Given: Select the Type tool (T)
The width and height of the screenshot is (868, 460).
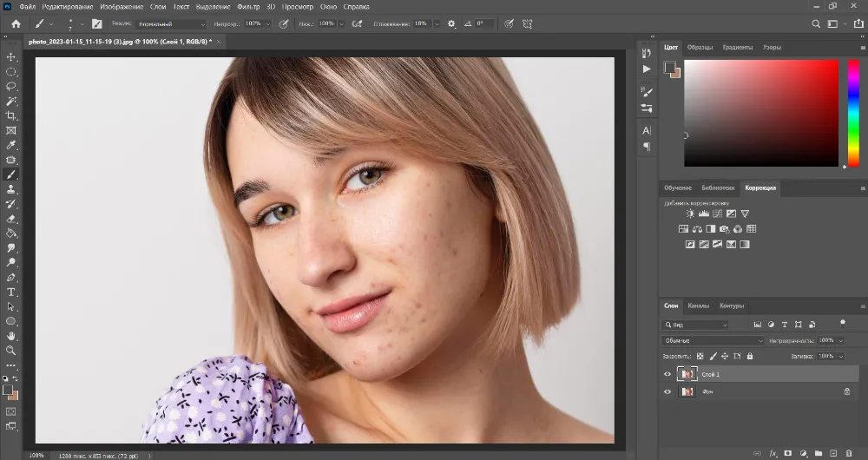Looking at the screenshot, I should (12, 292).
